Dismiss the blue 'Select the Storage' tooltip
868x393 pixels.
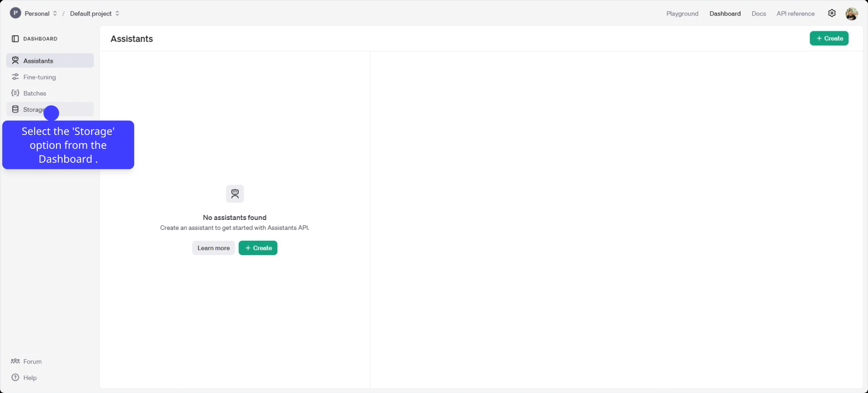coord(68,145)
